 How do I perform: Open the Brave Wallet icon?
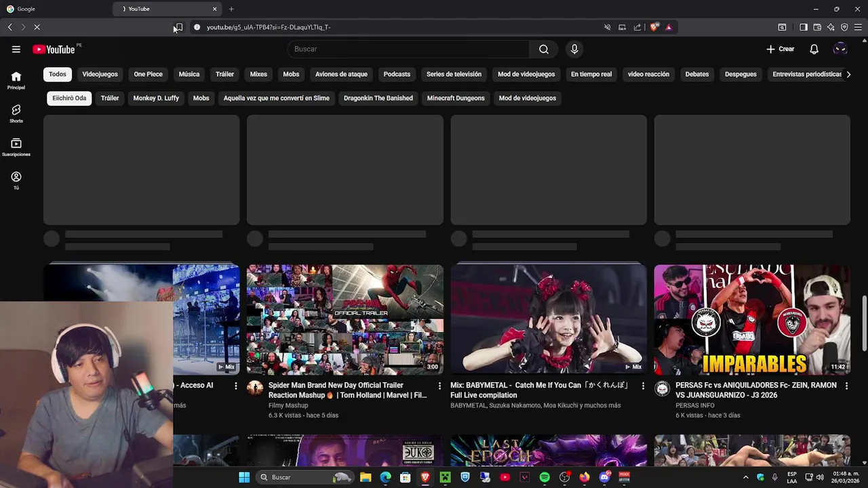coord(817,27)
